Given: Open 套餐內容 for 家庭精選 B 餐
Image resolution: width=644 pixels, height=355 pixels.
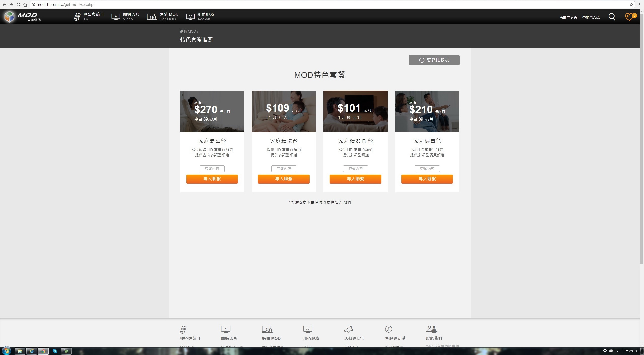Looking at the screenshot, I should [x=355, y=169].
